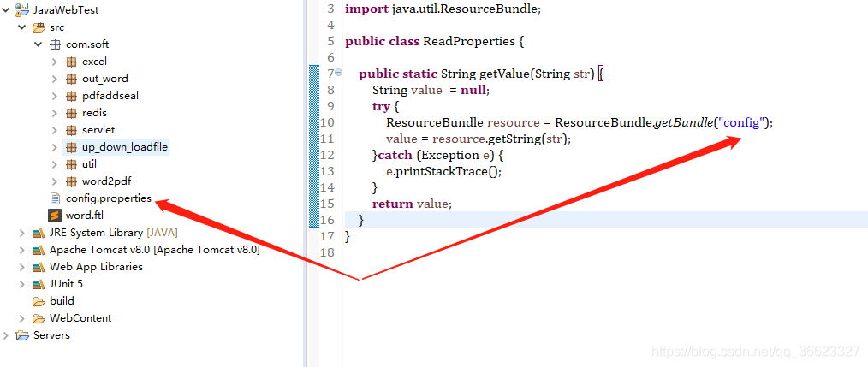Select the pdfaddseal package label

pyautogui.click(x=110, y=96)
